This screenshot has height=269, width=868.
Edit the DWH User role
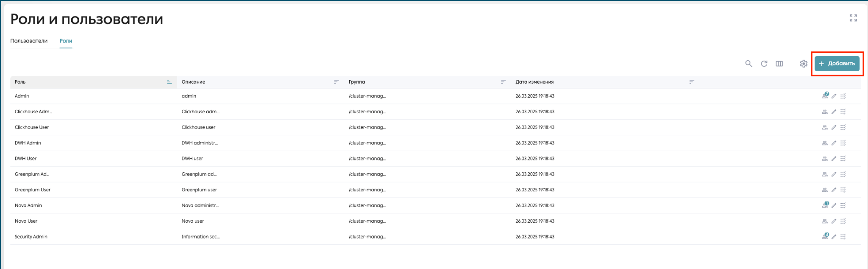834,159
